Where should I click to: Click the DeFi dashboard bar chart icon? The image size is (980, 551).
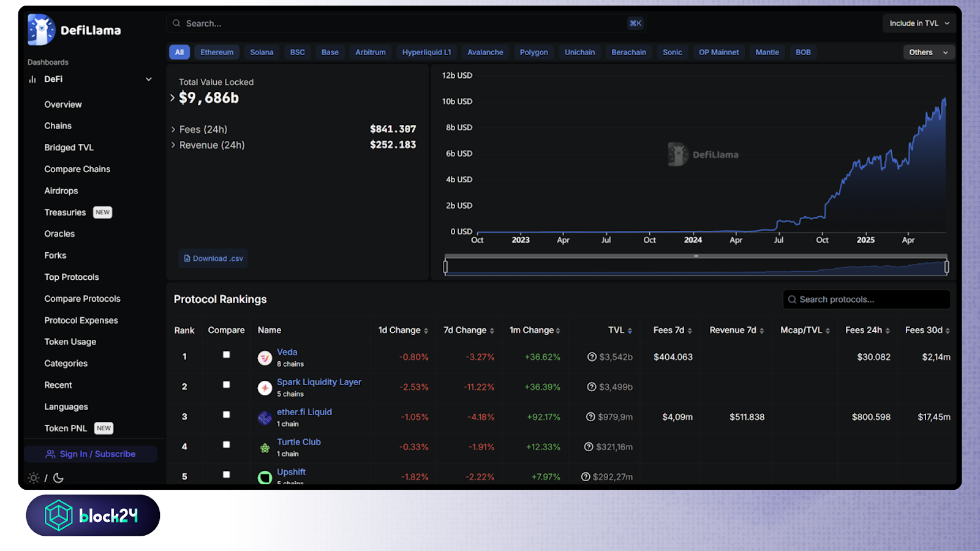pos(32,79)
